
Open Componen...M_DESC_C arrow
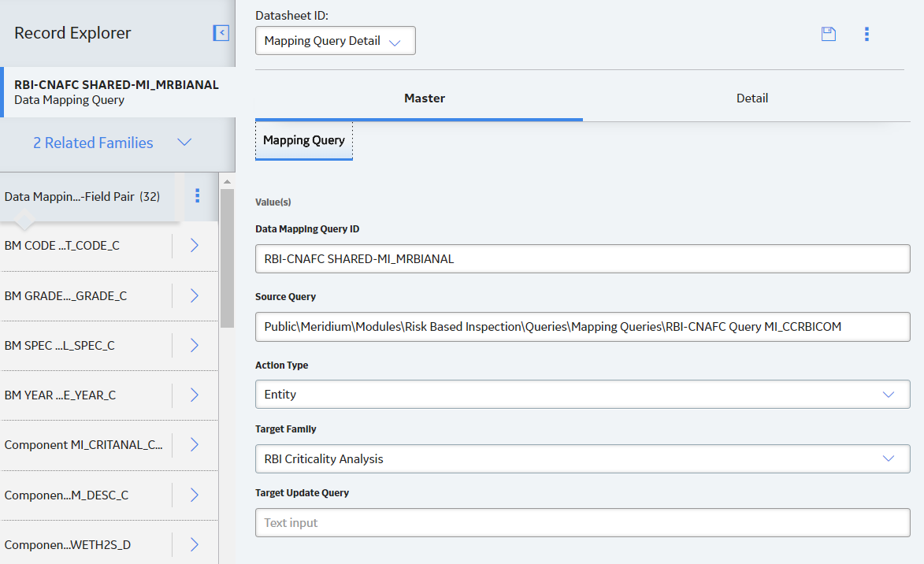[195, 495]
